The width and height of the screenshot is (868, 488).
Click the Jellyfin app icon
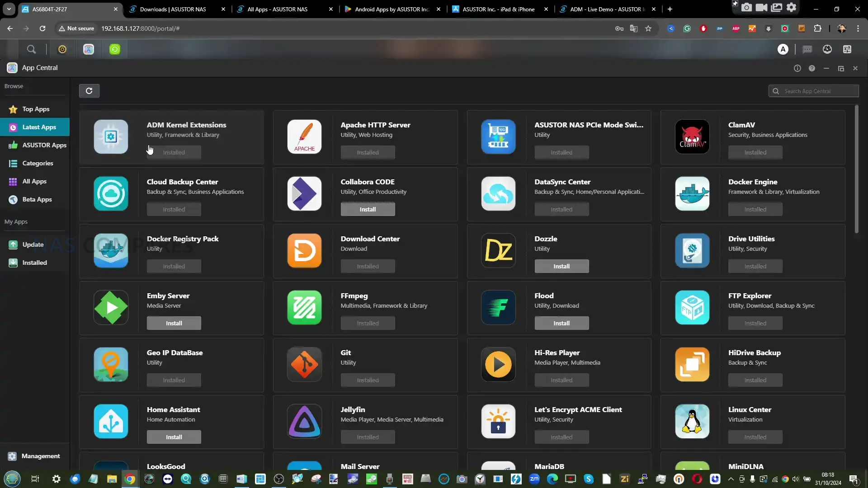(304, 422)
